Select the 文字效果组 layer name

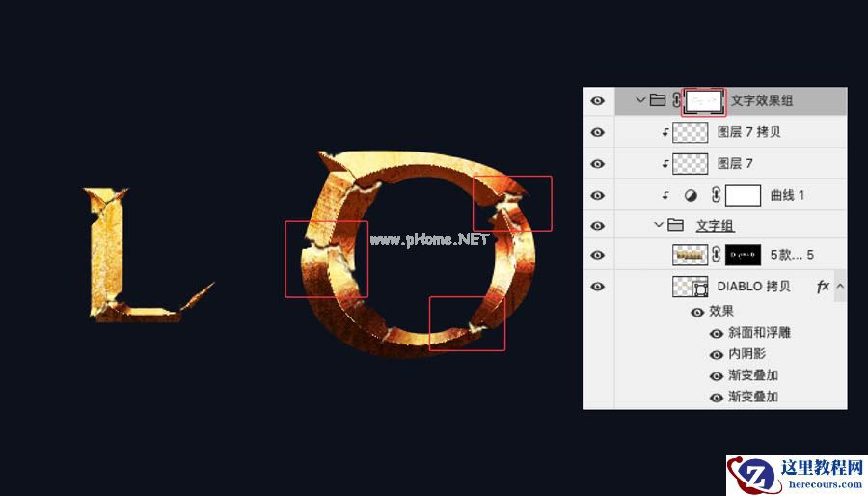(762, 100)
